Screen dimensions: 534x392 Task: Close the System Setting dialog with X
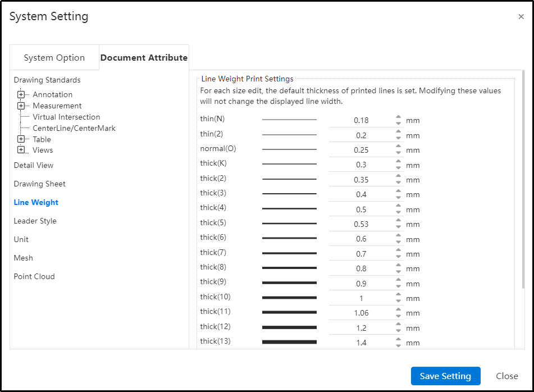521,17
